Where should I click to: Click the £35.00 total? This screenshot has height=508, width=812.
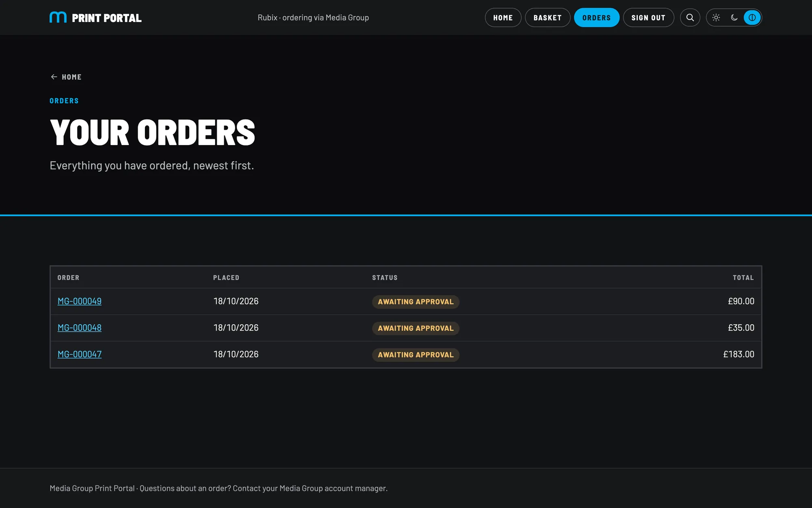[741, 328]
